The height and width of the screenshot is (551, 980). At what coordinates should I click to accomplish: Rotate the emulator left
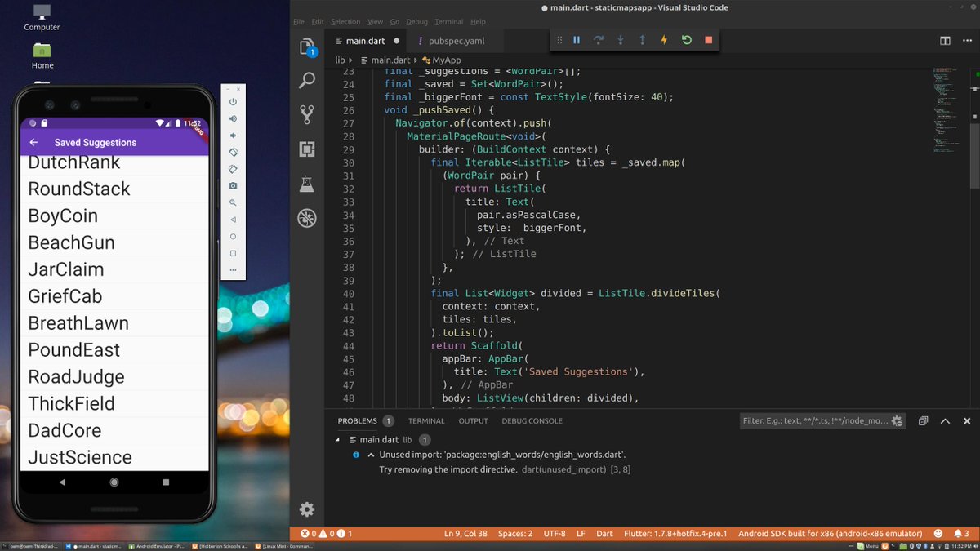pos(233,153)
